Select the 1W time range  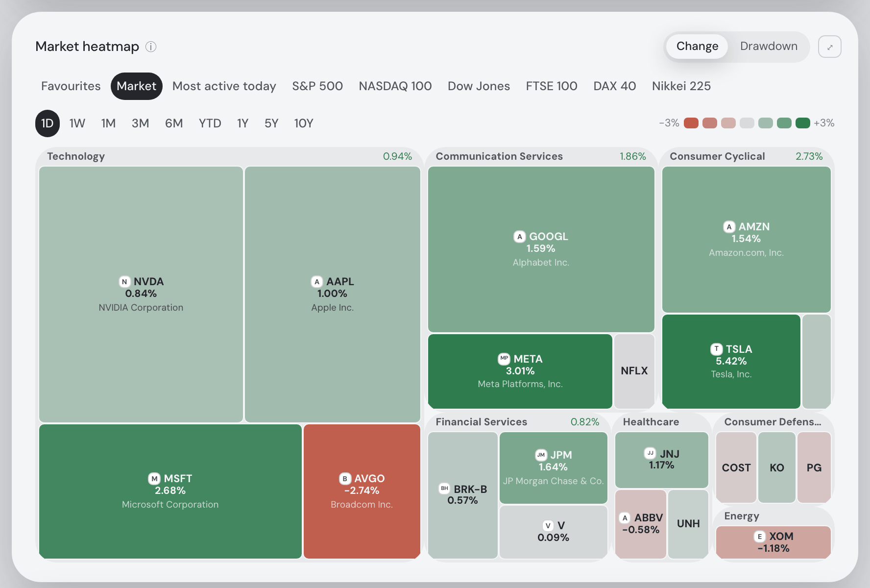[x=77, y=123]
